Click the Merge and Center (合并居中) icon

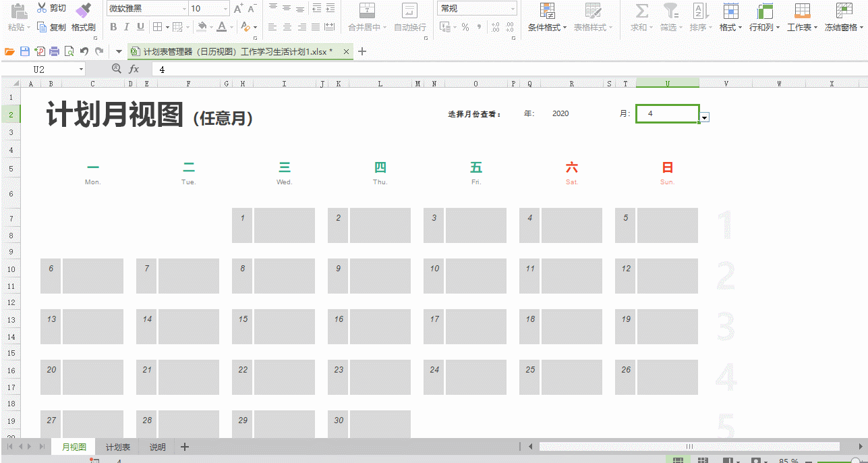[367, 10]
